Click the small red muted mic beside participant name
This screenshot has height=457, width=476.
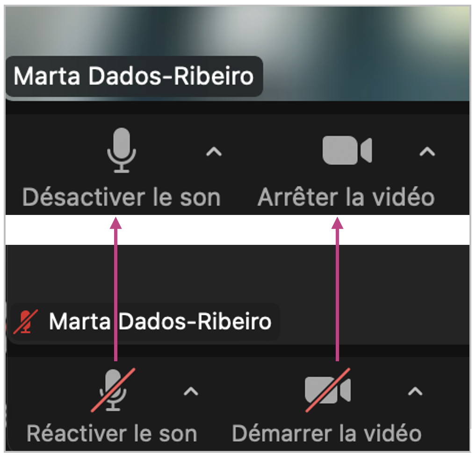click(x=22, y=322)
